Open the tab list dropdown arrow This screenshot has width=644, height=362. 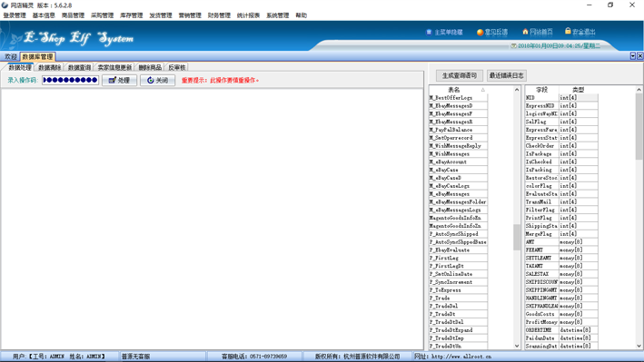[633, 56]
